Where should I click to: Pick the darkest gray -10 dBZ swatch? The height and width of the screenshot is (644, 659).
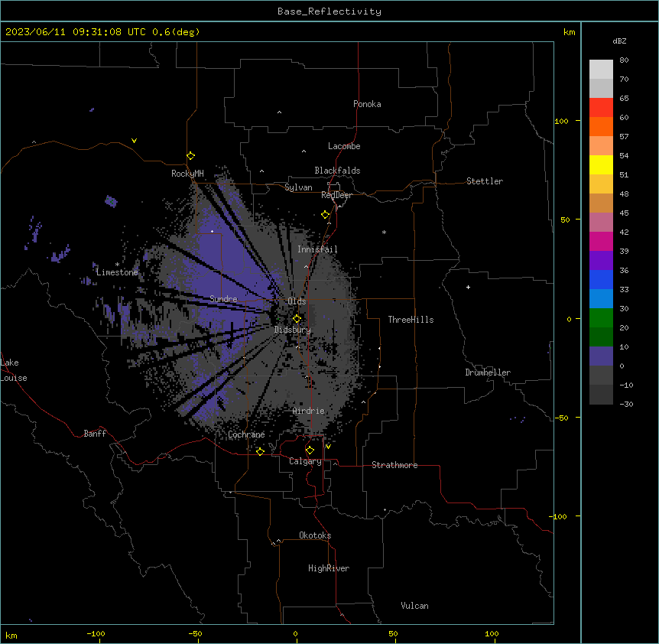(601, 395)
